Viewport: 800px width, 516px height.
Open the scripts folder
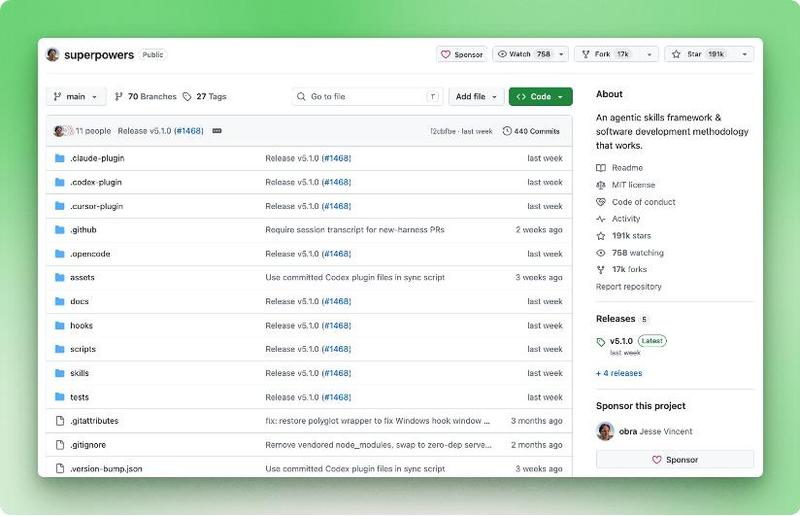click(83, 349)
